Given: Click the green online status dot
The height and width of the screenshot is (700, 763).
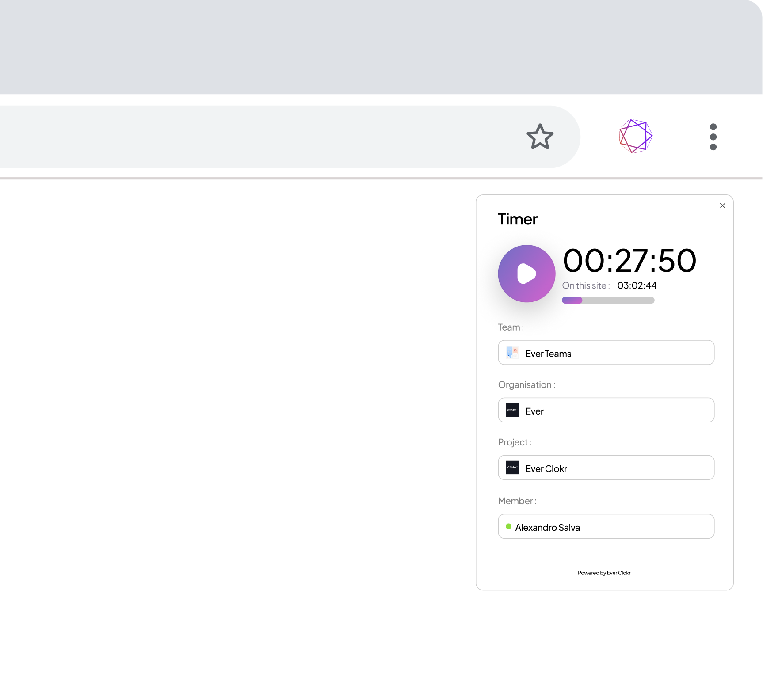Looking at the screenshot, I should (x=508, y=526).
